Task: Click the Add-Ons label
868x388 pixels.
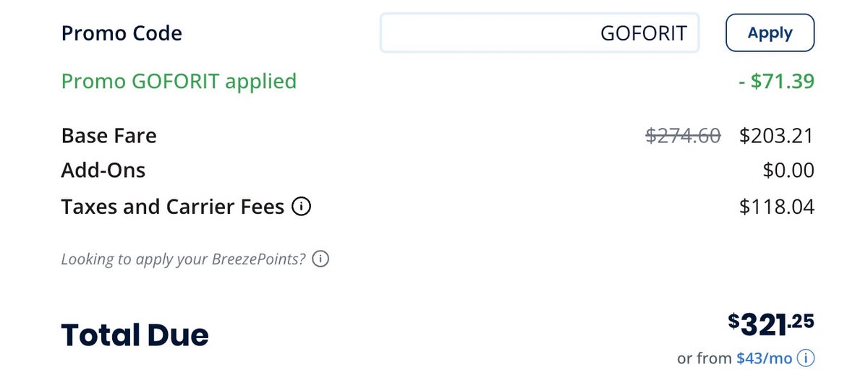Action: (x=103, y=171)
